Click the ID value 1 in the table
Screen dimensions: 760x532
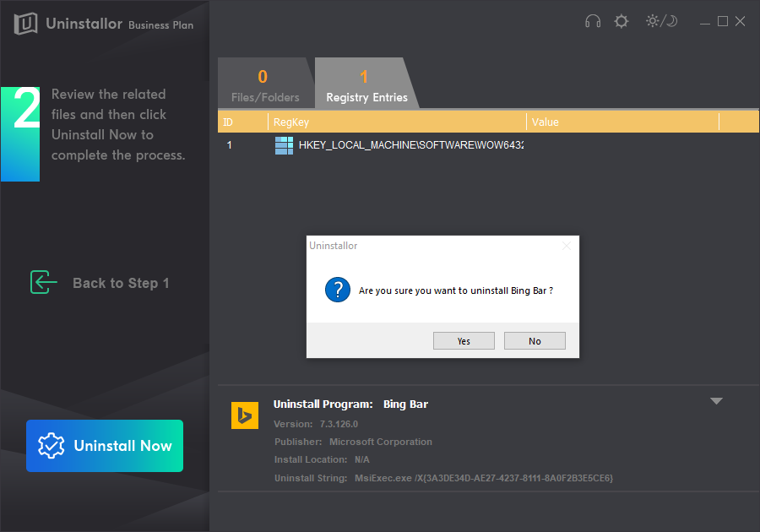pyautogui.click(x=229, y=145)
